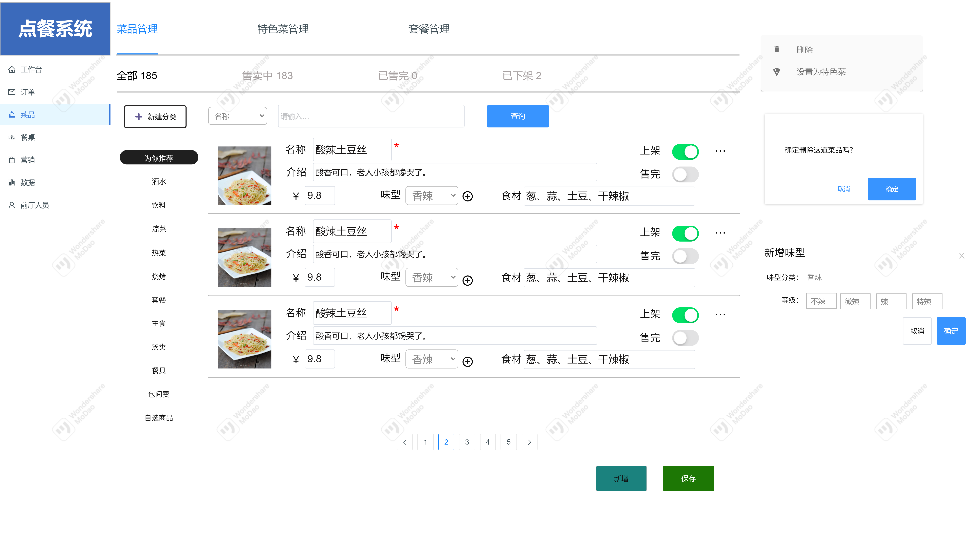Click 确定 in 新增味型 dialog

(951, 331)
